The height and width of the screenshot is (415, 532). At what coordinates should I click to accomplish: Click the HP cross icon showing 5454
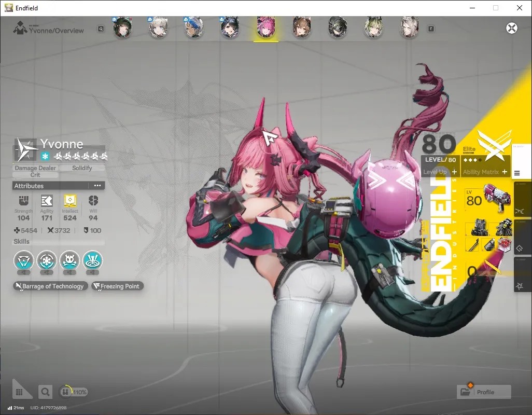pos(17,230)
